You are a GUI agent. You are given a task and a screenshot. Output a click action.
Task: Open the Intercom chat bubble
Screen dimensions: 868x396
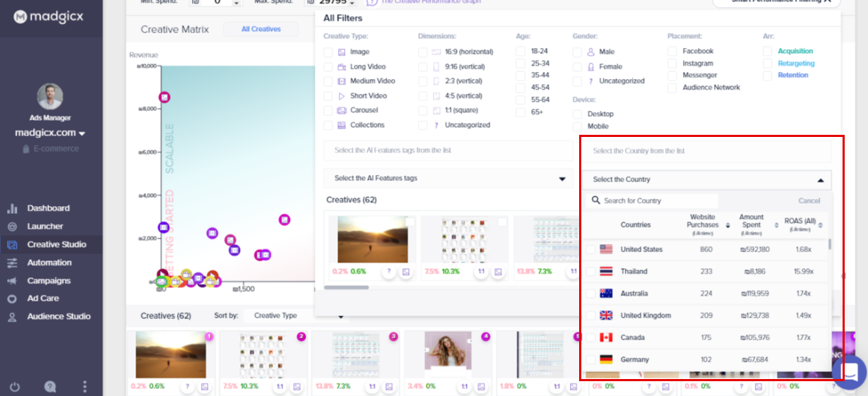pyautogui.click(x=849, y=372)
